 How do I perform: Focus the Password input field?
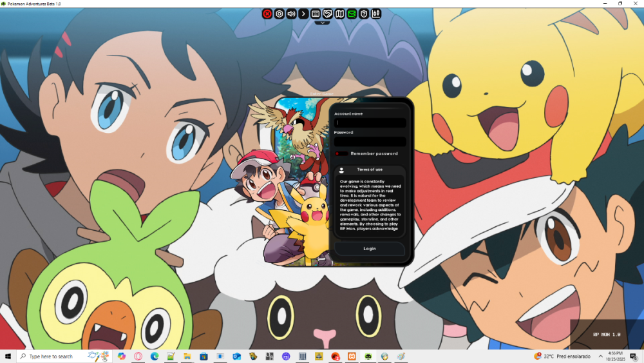tap(370, 141)
